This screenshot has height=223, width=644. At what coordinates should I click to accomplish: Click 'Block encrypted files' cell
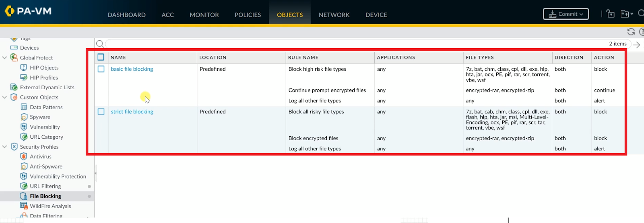point(313,138)
